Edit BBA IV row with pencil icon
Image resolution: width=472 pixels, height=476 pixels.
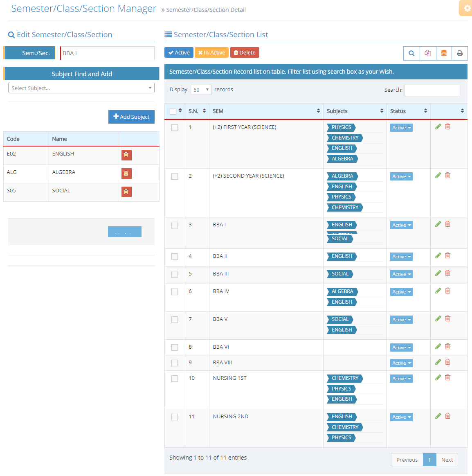pyautogui.click(x=438, y=291)
